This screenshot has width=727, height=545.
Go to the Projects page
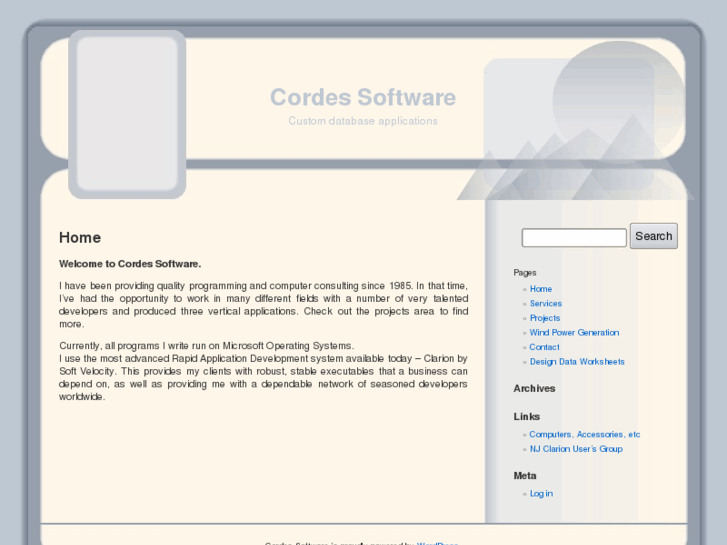(x=545, y=318)
